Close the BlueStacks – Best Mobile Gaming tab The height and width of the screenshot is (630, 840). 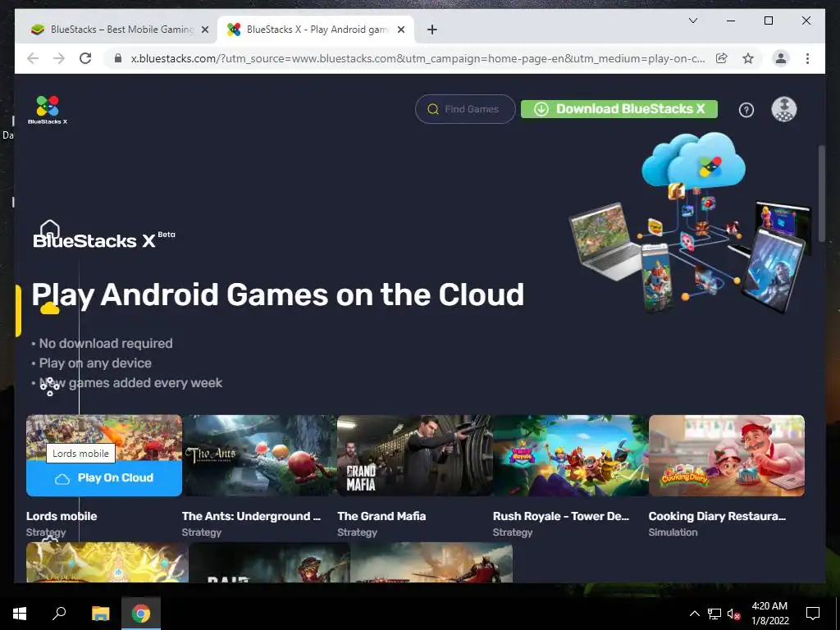204,30
